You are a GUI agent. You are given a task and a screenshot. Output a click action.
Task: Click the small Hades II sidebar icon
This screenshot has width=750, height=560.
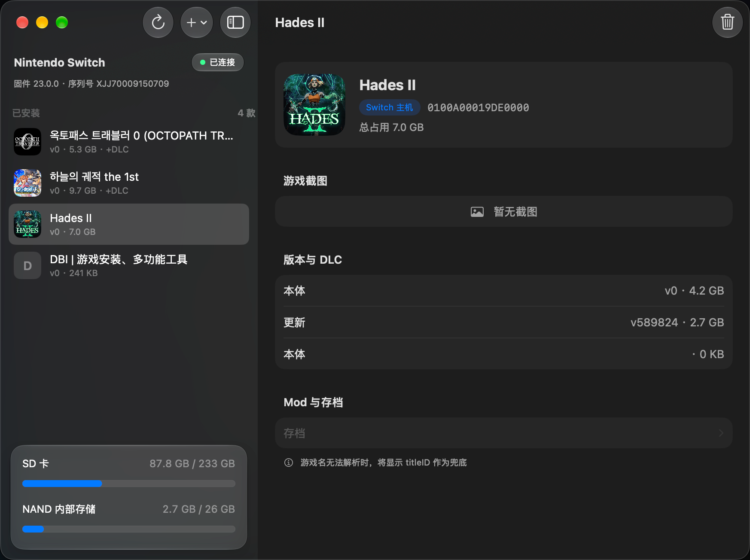(x=27, y=224)
